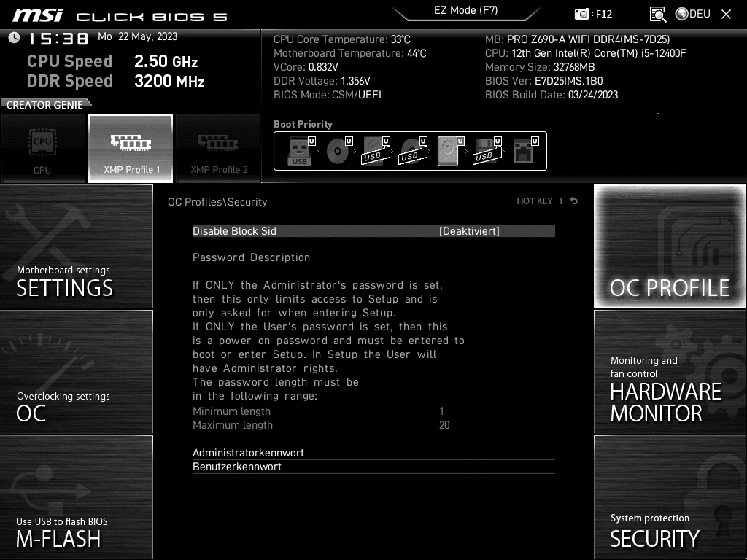Open the Disable Block Sid [Deaktiviert] option
Screen dimensions: 747x560
click(373, 231)
